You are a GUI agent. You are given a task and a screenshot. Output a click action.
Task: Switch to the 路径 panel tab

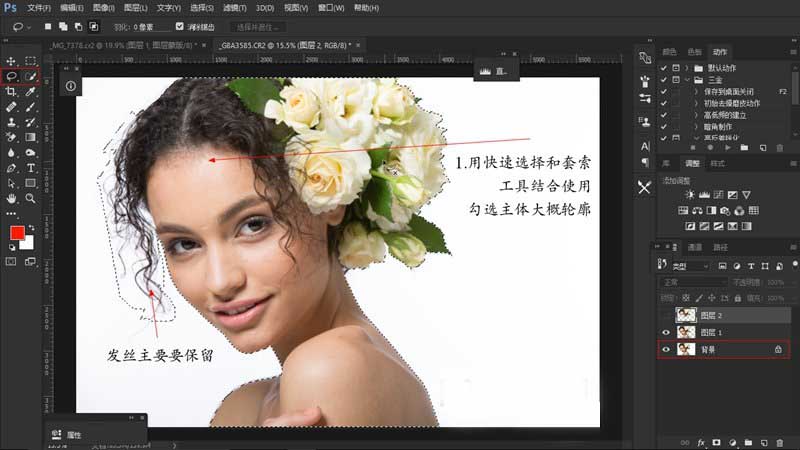click(x=721, y=246)
